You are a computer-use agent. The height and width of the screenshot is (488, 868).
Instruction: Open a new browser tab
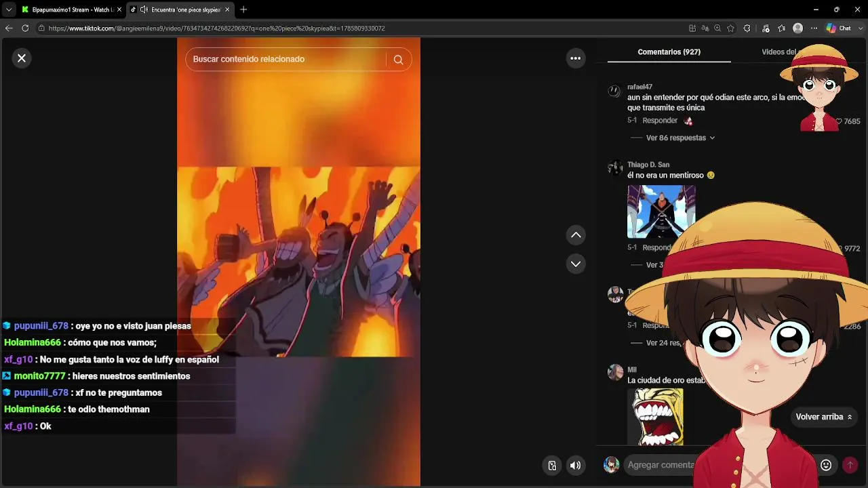tap(243, 9)
